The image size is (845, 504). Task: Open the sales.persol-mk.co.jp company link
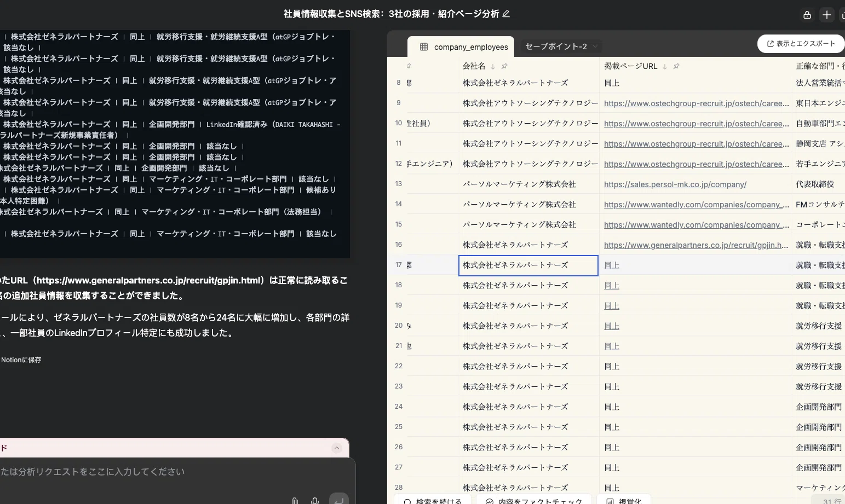tap(675, 184)
